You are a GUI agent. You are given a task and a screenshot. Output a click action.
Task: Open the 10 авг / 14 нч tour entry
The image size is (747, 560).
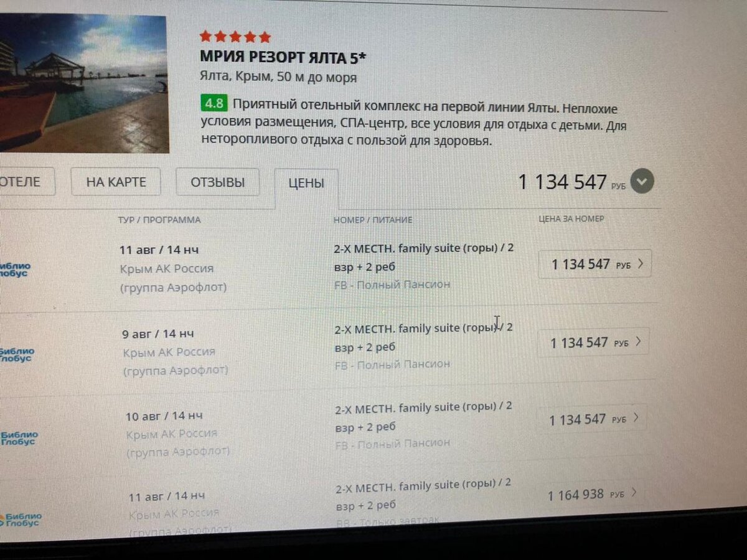tap(164, 416)
